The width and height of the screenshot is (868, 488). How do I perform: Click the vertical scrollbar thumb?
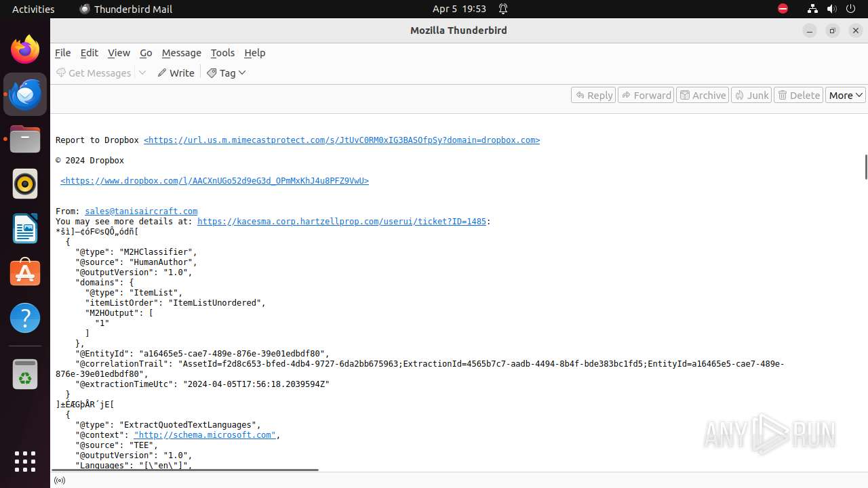click(x=866, y=167)
